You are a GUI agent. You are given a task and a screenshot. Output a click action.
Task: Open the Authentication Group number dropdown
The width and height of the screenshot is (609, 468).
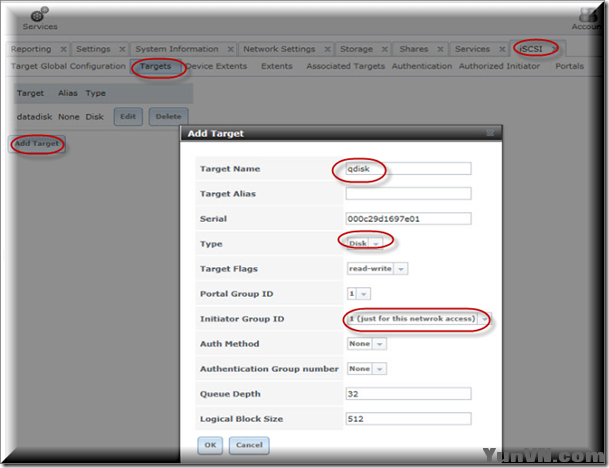coord(367,369)
